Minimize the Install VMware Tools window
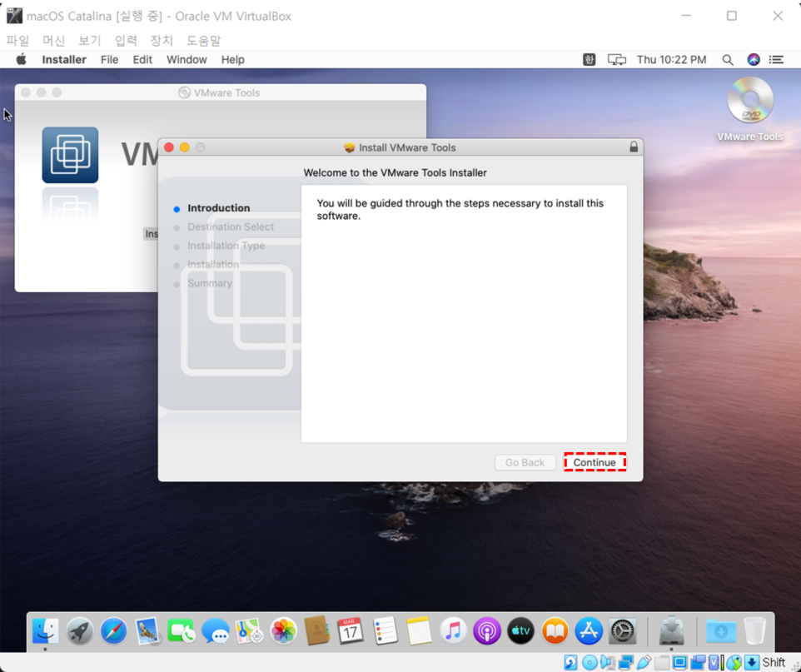 pyautogui.click(x=184, y=147)
